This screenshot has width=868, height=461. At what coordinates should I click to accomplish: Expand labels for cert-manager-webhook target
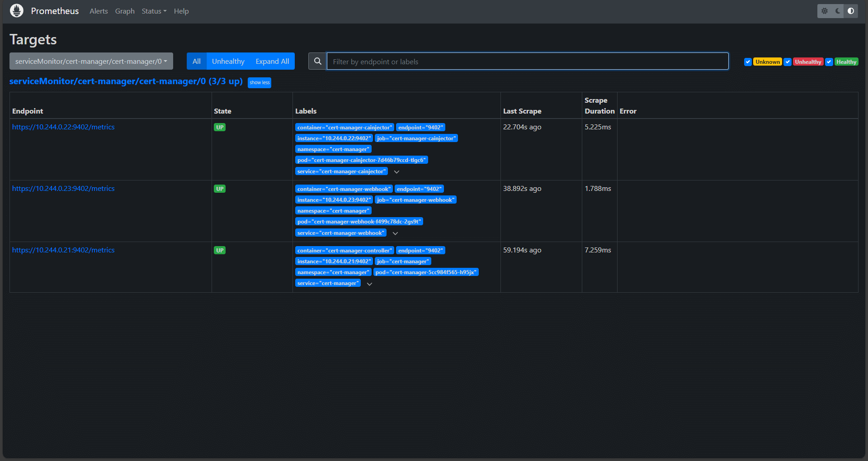pos(395,233)
